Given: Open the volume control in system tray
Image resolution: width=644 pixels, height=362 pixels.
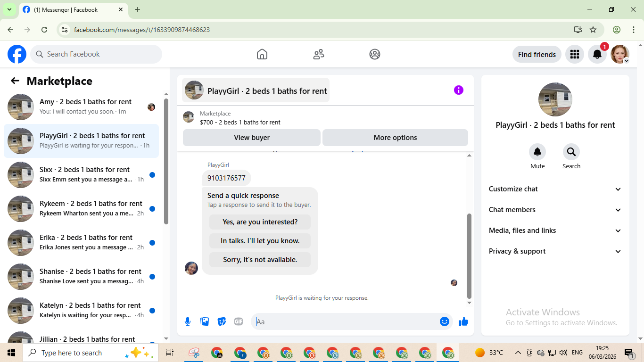Looking at the screenshot, I should [563, 353].
